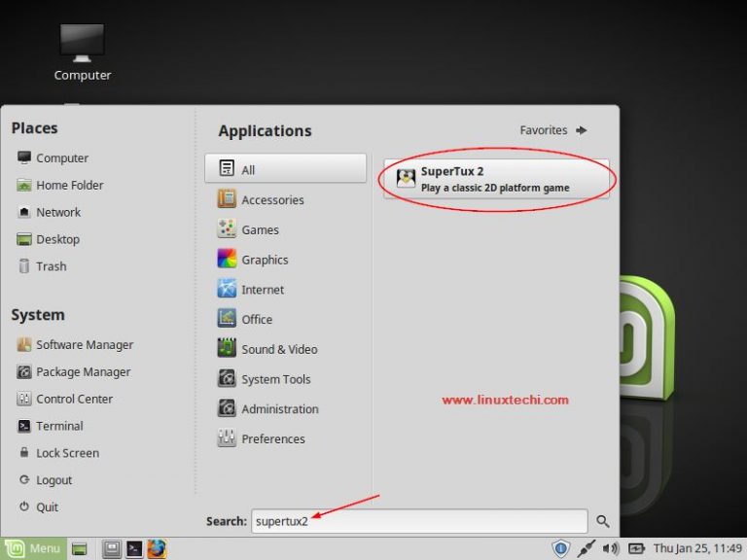Click the Accessories calculator icon
This screenshot has width=747, height=560.
point(227,199)
